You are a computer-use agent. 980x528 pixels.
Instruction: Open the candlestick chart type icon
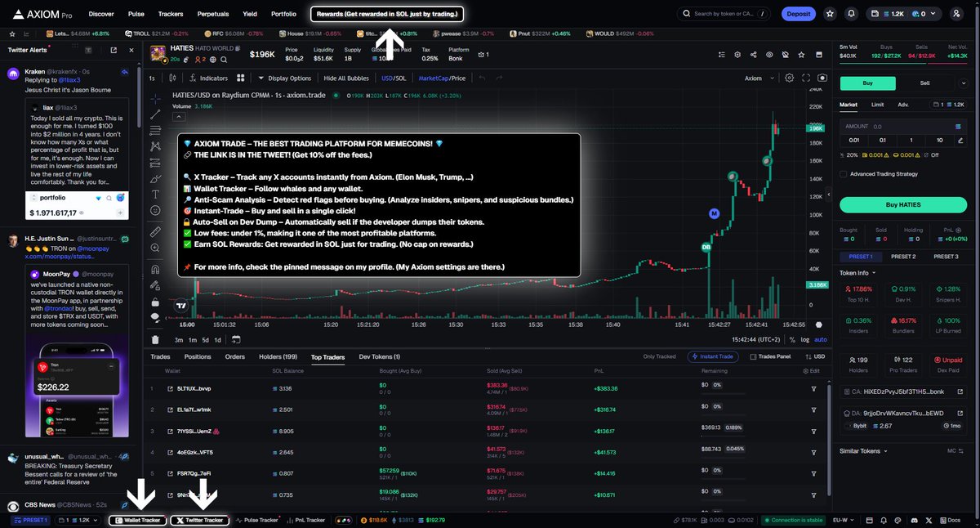pyautogui.click(x=171, y=78)
